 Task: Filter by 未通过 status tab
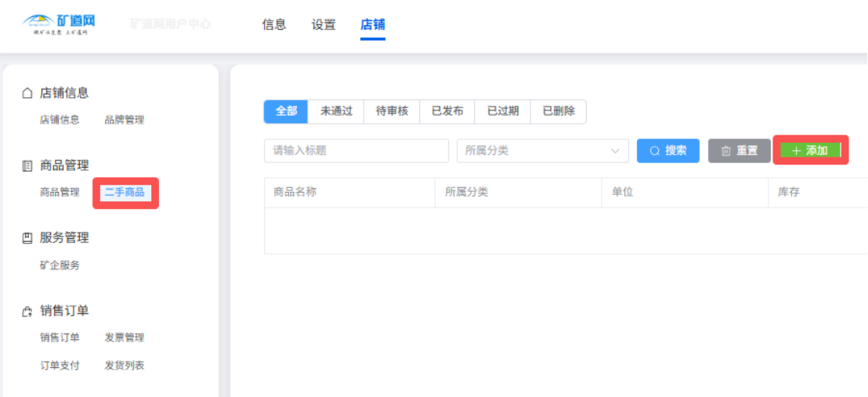coord(336,111)
